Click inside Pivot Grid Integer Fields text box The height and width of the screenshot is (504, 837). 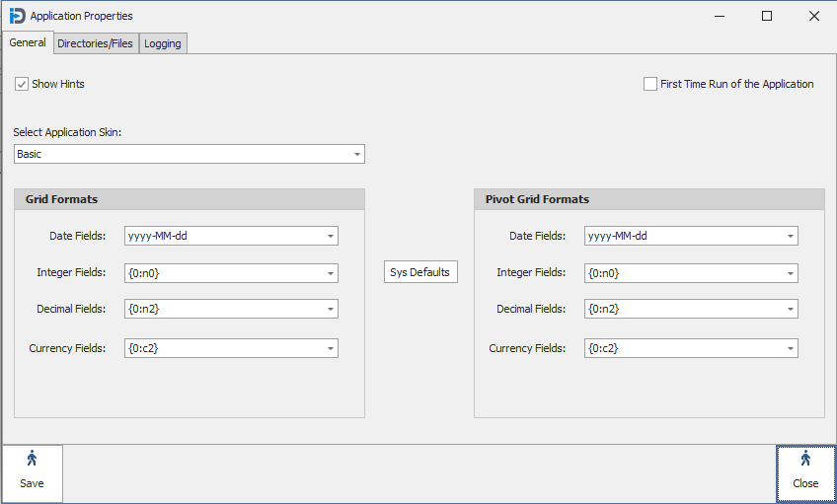(x=682, y=273)
